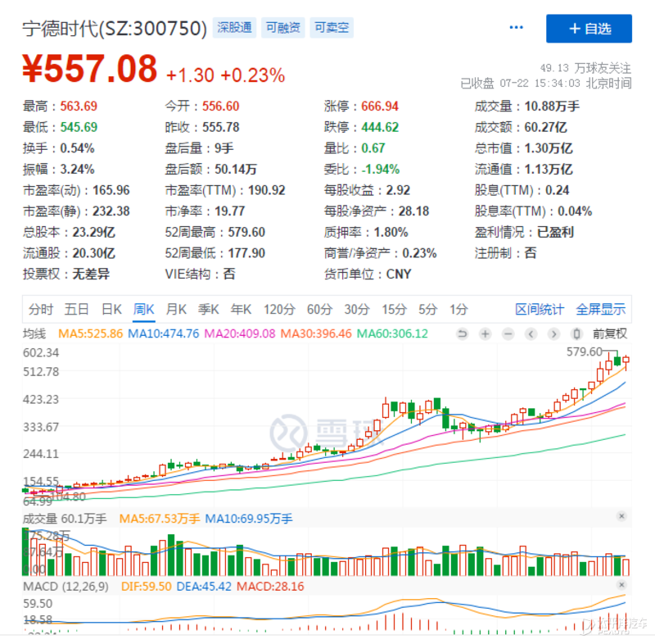
Task: Click the 最低 value 545.69
Action: (79, 127)
